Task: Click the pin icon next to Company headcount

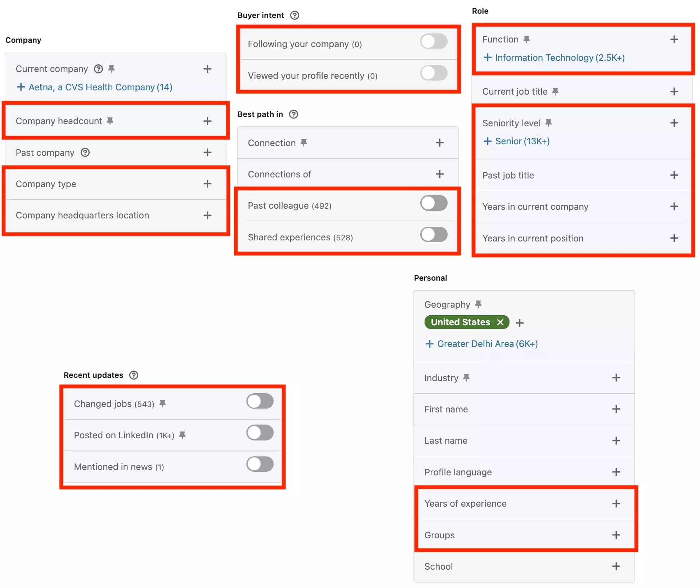Action: coord(111,121)
